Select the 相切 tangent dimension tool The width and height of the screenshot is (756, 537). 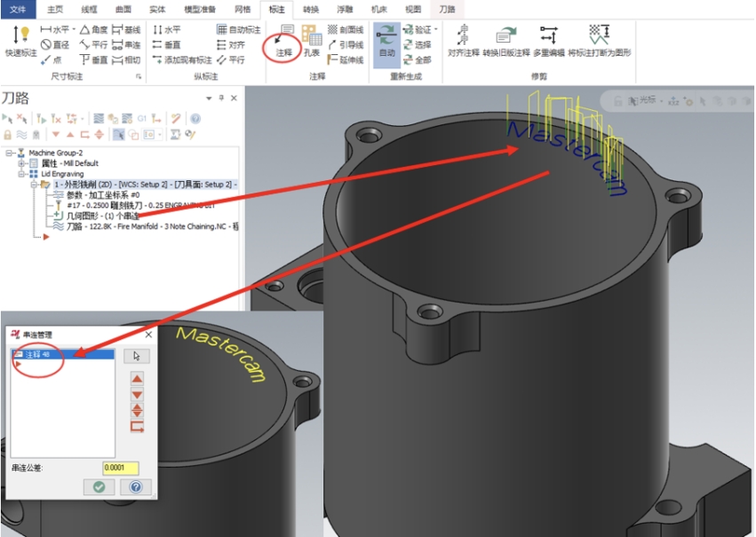click(x=126, y=59)
